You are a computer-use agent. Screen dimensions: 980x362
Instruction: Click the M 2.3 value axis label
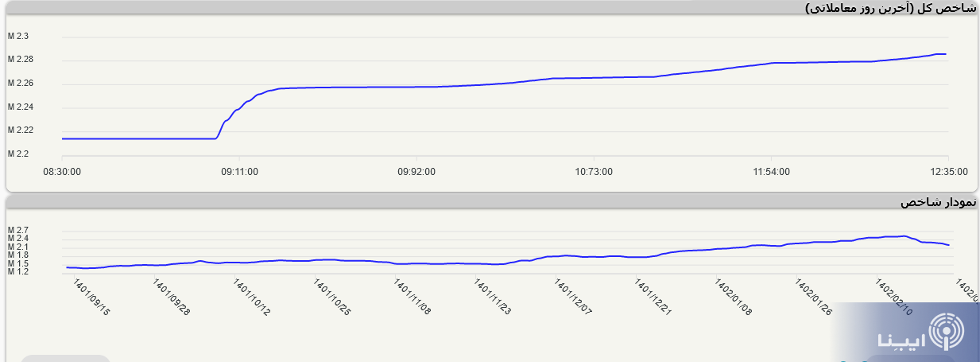pos(18,37)
